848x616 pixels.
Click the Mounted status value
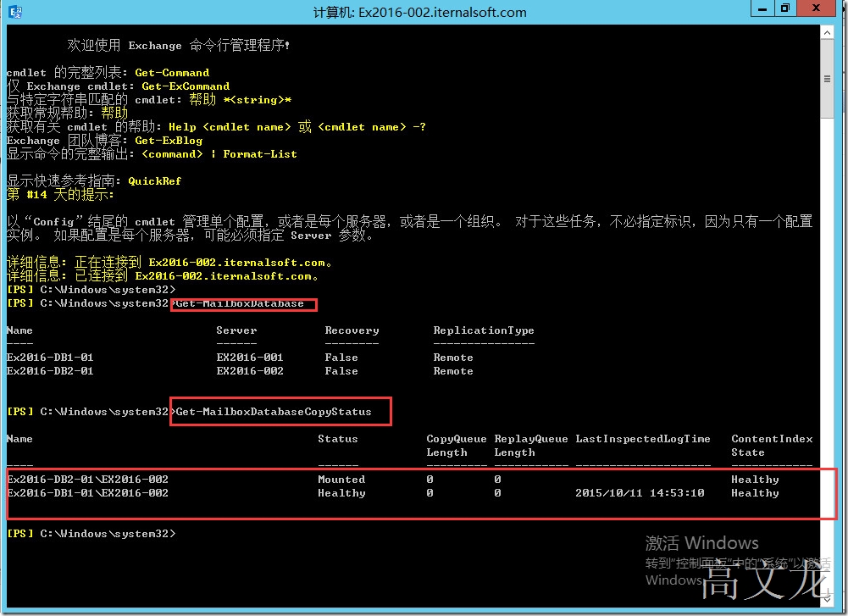coord(341,480)
